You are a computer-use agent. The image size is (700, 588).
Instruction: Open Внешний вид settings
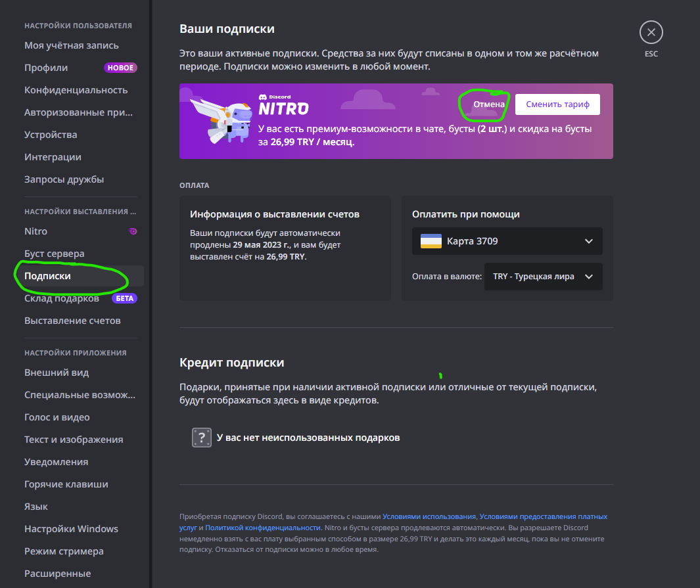[57, 373]
